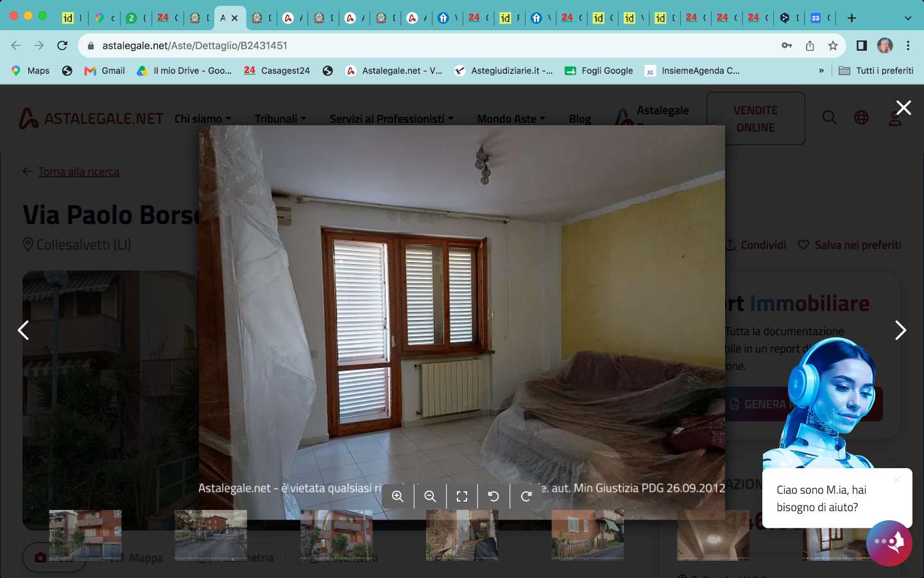
Task: Toggle fullscreen view of the photo
Action: pos(462,496)
